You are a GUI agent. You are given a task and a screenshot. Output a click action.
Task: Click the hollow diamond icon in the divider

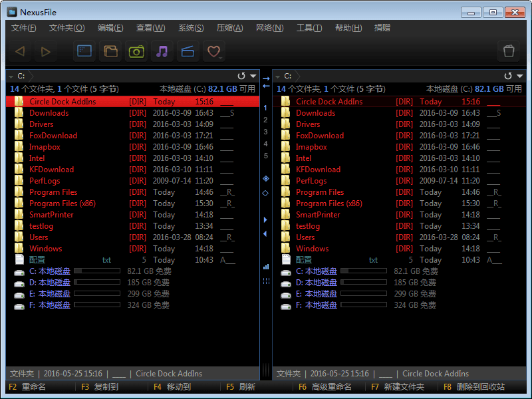pos(265,193)
